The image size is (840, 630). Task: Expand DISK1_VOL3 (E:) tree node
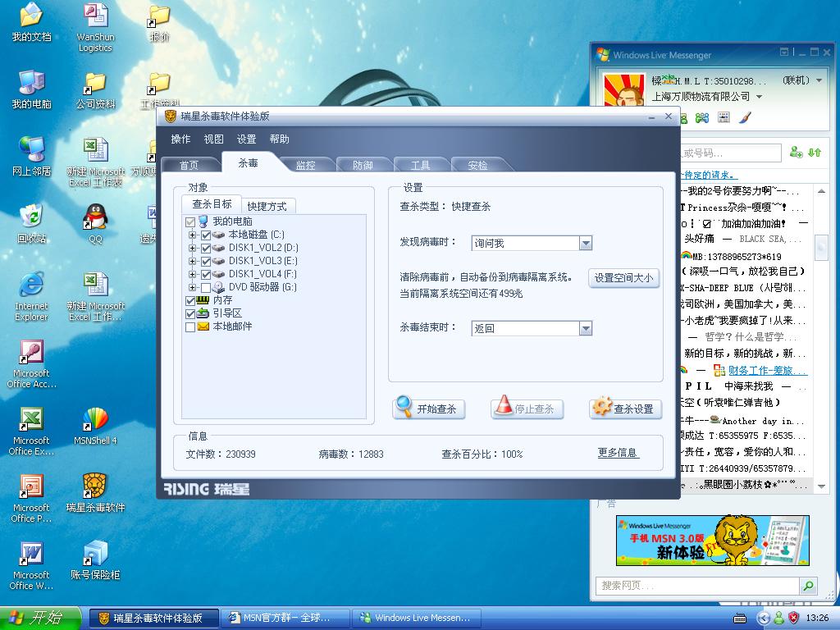(192, 262)
